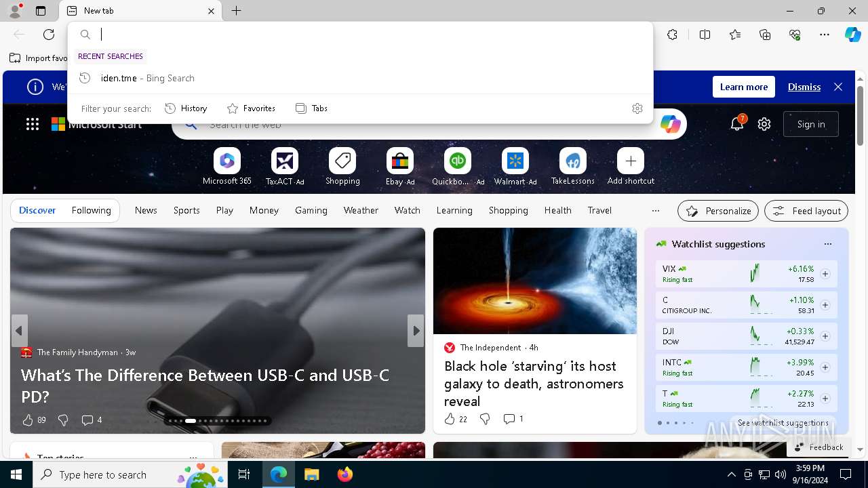Like the USB-C article
Viewport: 868px width, 488px height.
pos(34,420)
